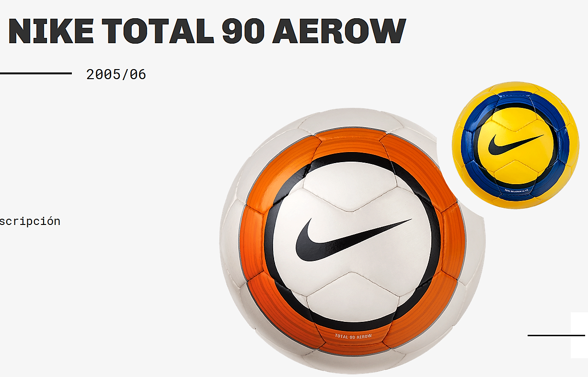Click the Nike swoosh on the white ball

click(x=353, y=239)
